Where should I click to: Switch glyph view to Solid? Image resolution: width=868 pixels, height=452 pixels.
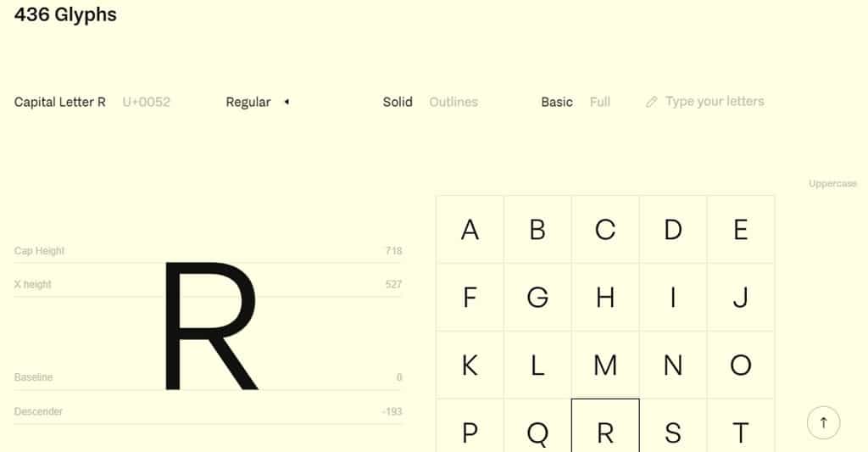click(398, 102)
